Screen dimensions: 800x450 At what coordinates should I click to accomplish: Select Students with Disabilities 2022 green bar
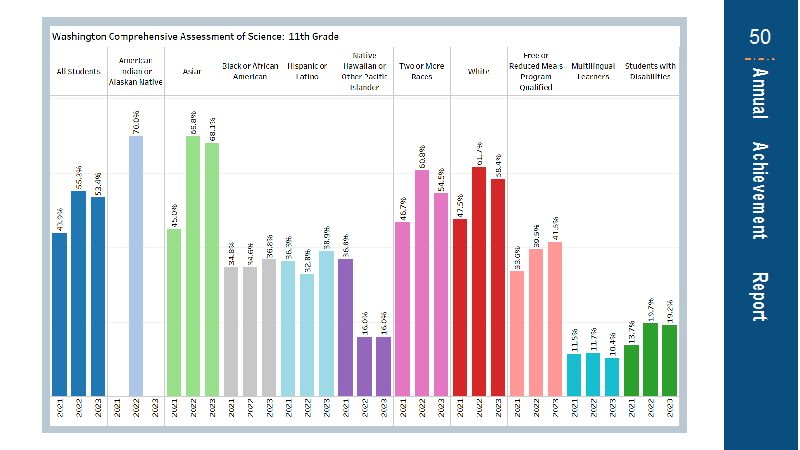click(651, 359)
